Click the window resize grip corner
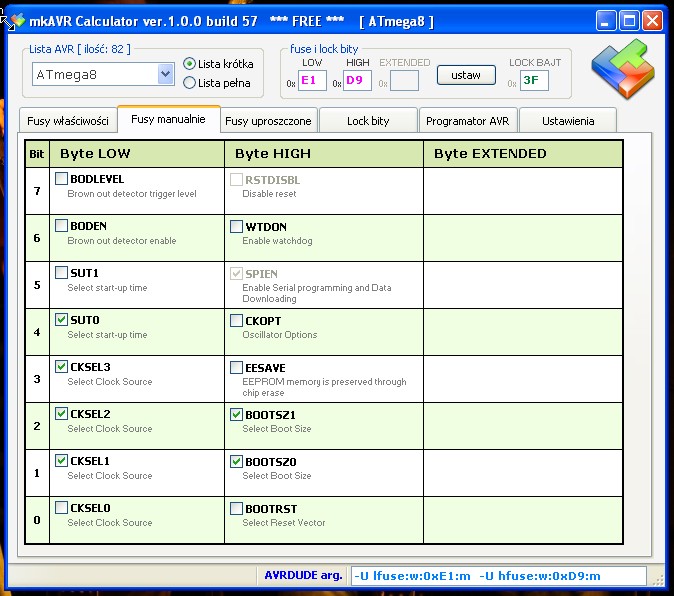Viewport: 674px width, 596px height. [x=658, y=580]
